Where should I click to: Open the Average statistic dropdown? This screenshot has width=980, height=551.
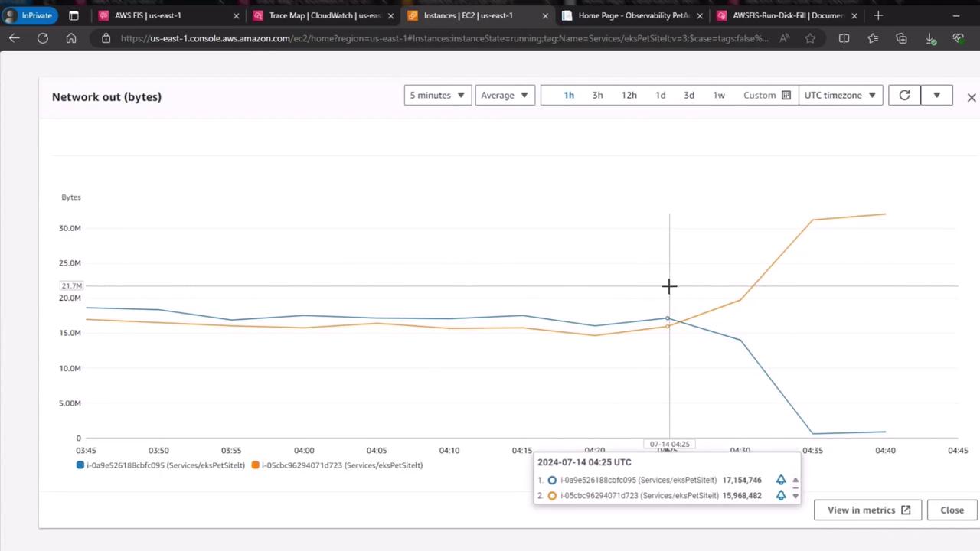505,95
